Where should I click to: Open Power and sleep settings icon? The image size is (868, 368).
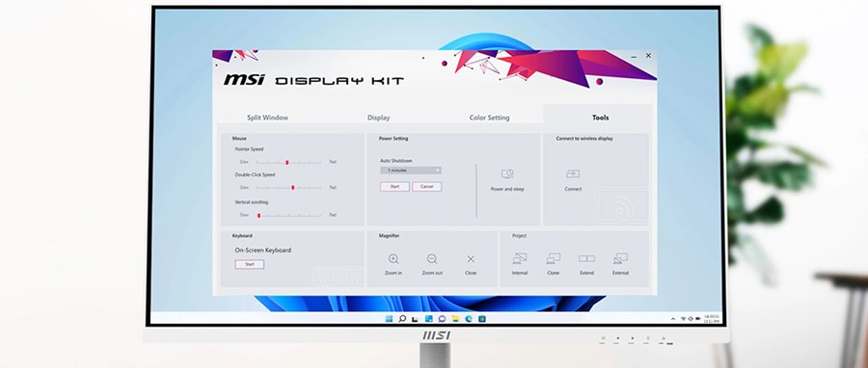tap(507, 174)
